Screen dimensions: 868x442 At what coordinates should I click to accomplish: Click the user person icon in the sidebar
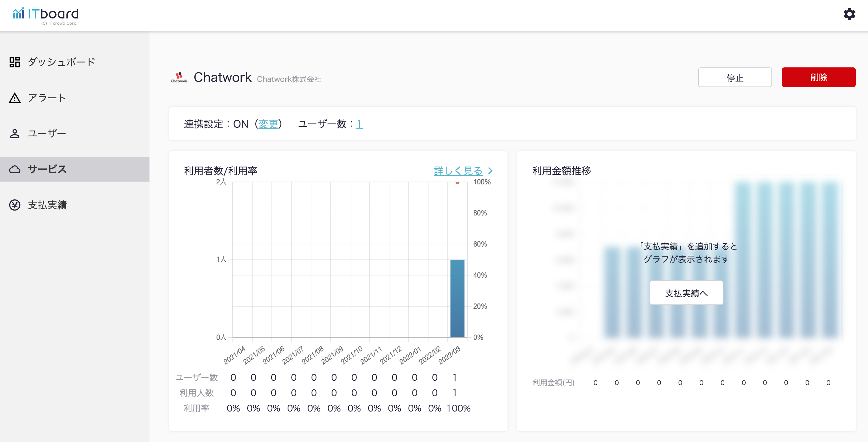(x=14, y=134)
